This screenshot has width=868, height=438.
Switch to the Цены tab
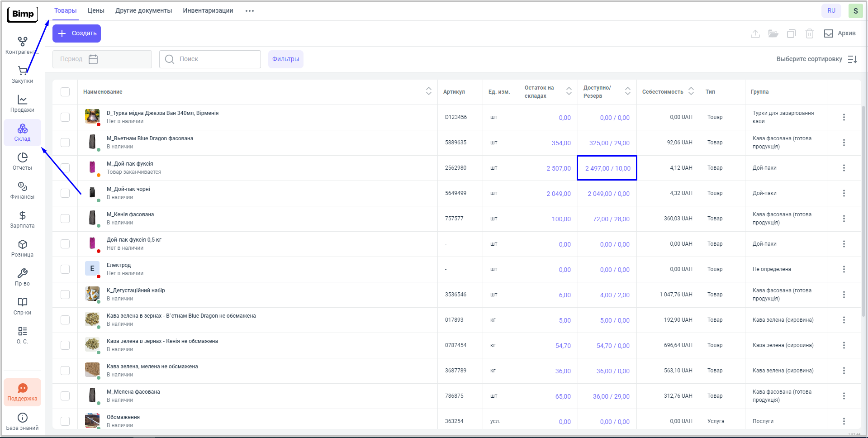[96, 10]
